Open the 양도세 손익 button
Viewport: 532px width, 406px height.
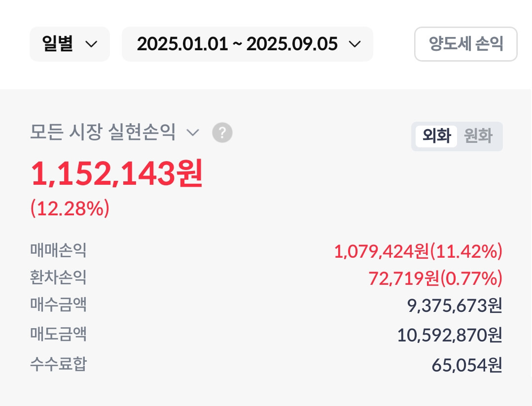(x=465, y=44)
